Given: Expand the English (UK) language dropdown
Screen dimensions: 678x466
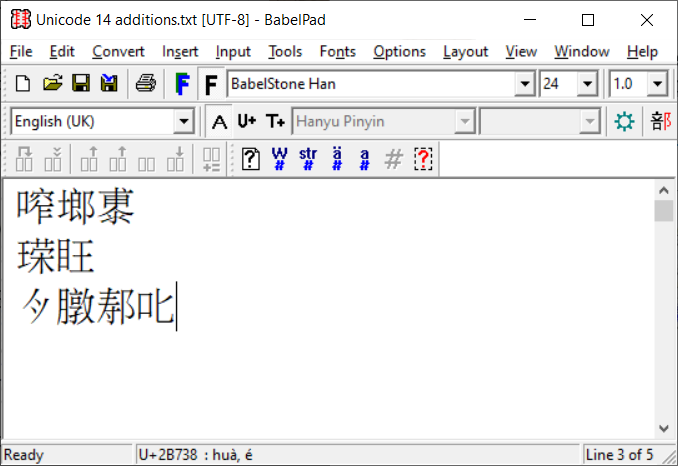Looking at the screenshot, I should coord(183,121).
